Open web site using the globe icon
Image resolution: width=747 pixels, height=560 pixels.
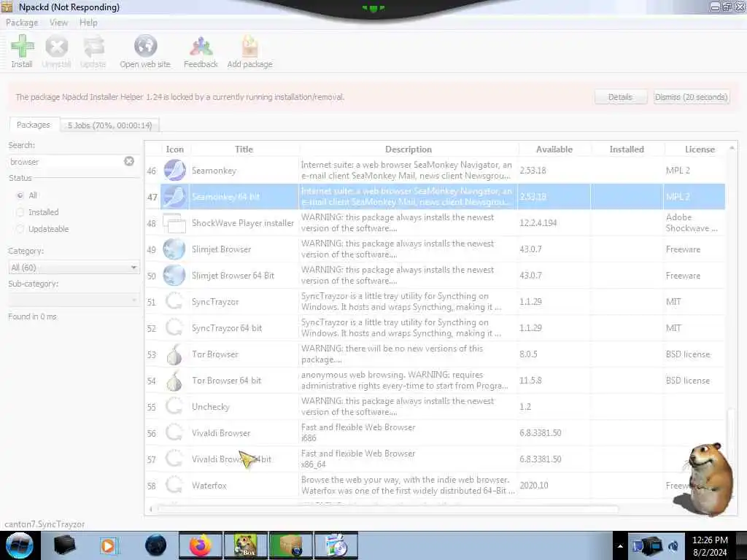coord(145,46)
